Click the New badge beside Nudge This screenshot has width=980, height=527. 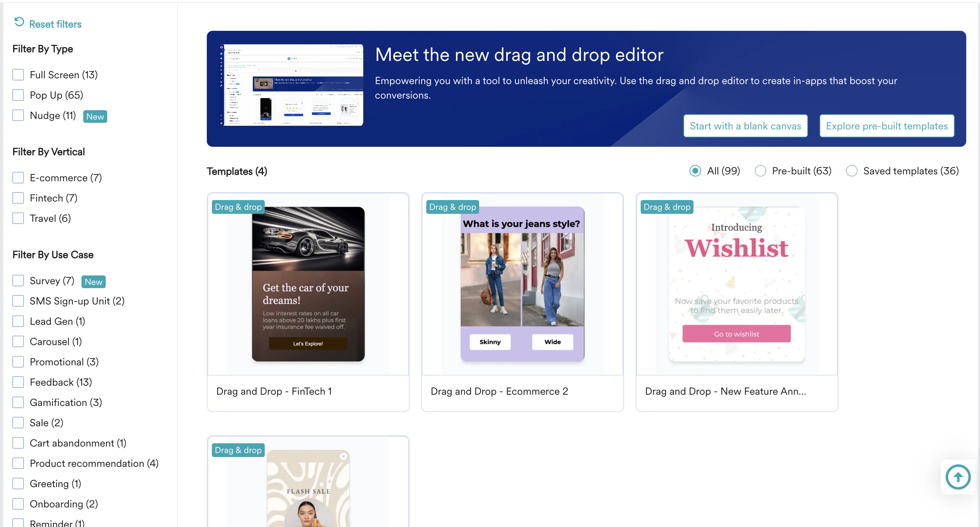[95, 116]
